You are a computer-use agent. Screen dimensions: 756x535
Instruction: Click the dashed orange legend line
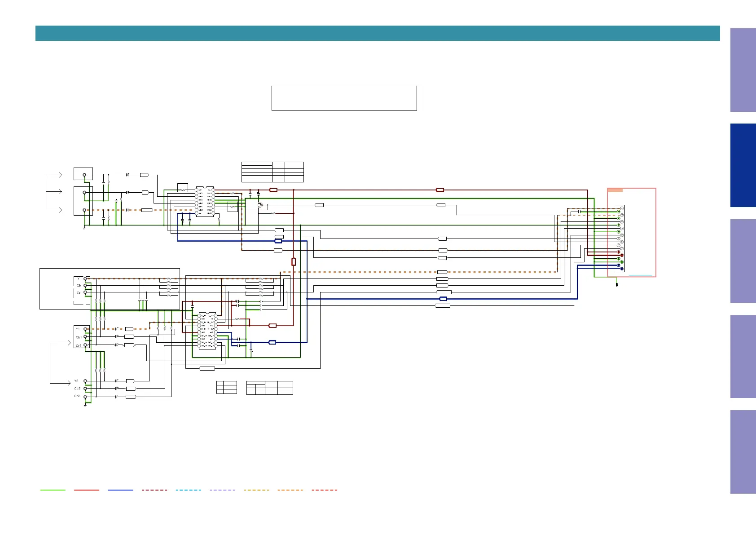(x=290, y=490)
